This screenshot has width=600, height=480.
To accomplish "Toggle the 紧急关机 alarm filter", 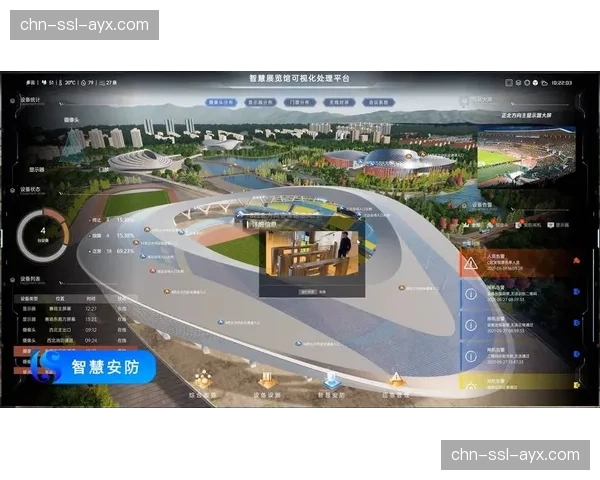I will (528, 225).
